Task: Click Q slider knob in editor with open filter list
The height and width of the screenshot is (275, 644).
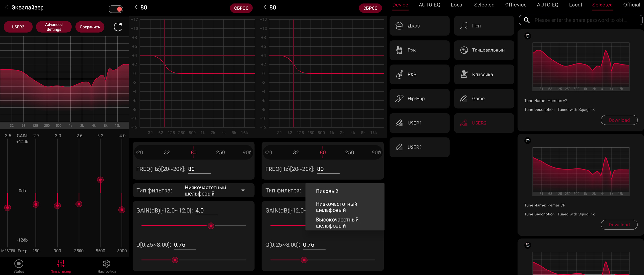Action: [304, 260]
